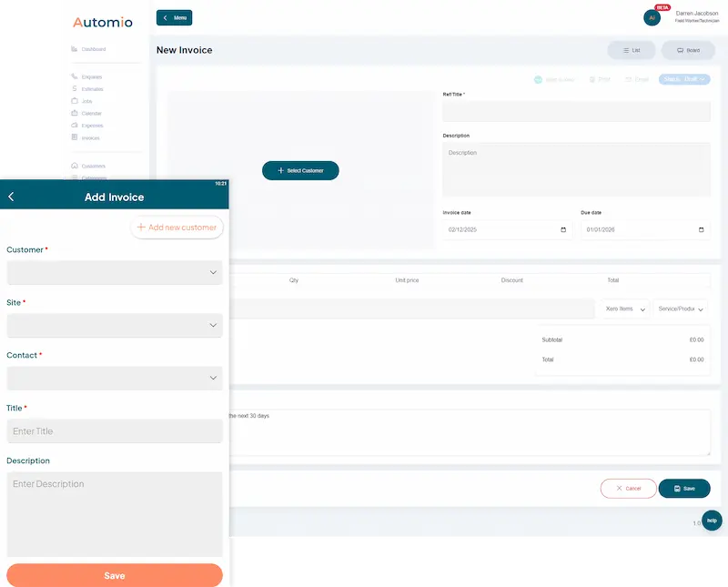The image size is (728, 587).
Task: Open Invoices menu item text
Action: [90, 138]
